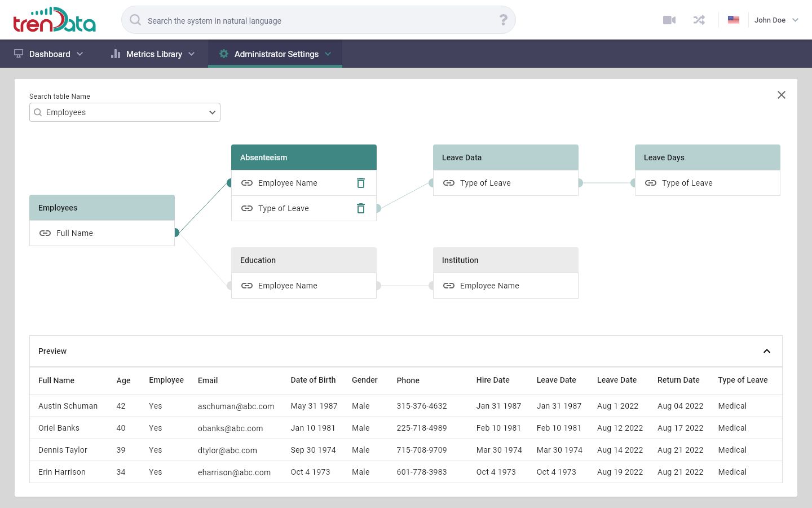Screen dimensions: 812x508
Task: Collapse the Preview section
Action: pyautogui.click(x=766, y=351)
